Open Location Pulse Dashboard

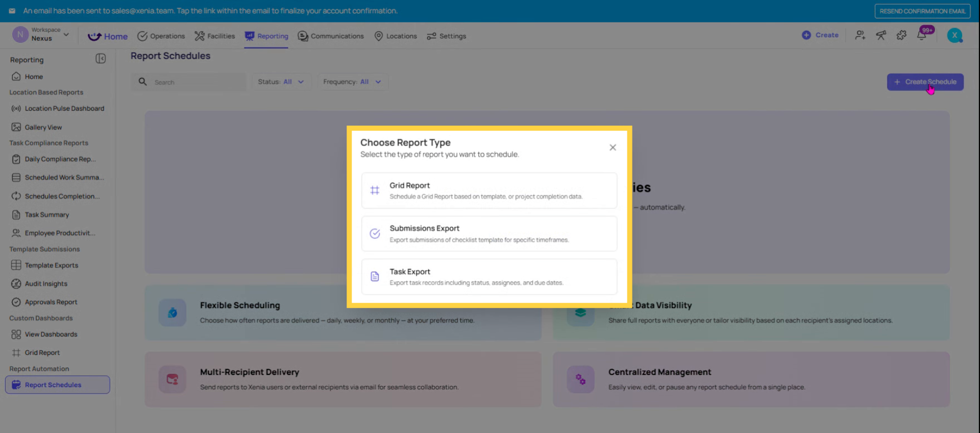(57, 108)
